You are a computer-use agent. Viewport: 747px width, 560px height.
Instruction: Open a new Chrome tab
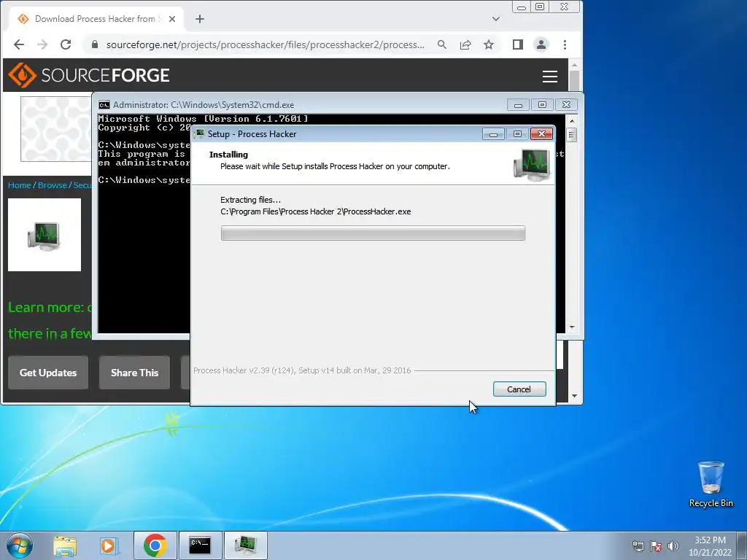pos(200,19)
